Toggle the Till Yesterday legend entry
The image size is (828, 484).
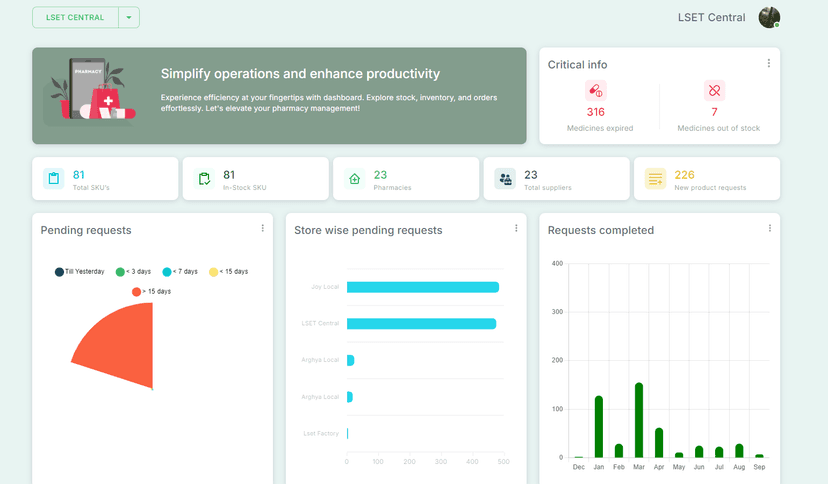coord(80,272)
